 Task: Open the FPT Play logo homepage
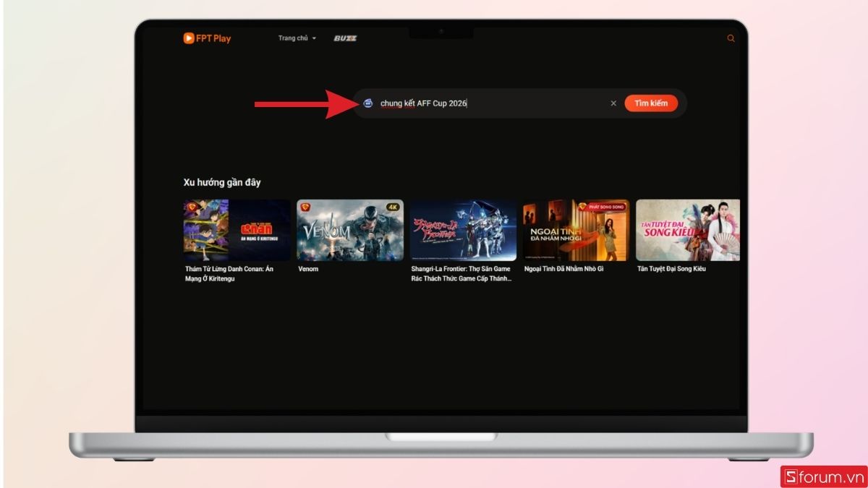coord(207,38)
